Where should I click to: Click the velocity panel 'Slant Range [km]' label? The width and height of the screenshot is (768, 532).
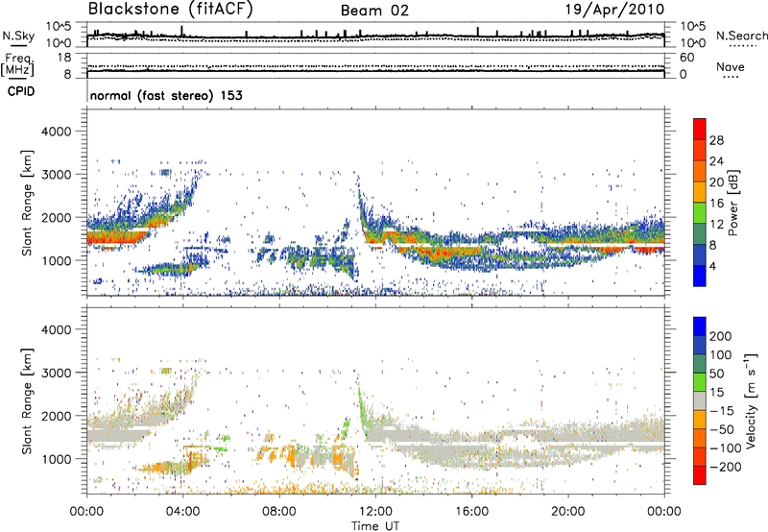click(x=27, y=401)
